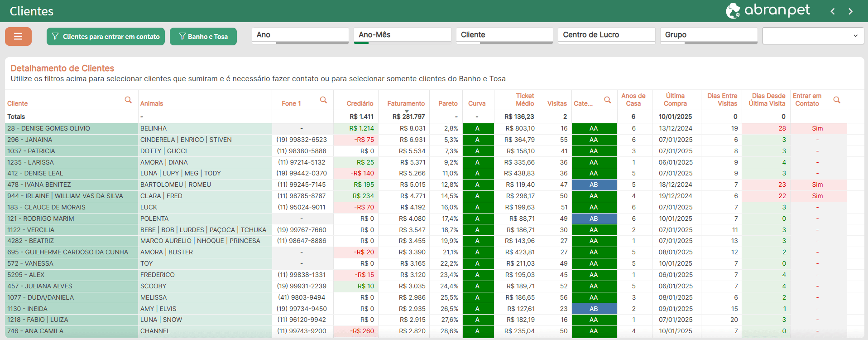Expand the empty dropdown at top right
This screenshot has height=340, width=868.
tap(813, 36)
